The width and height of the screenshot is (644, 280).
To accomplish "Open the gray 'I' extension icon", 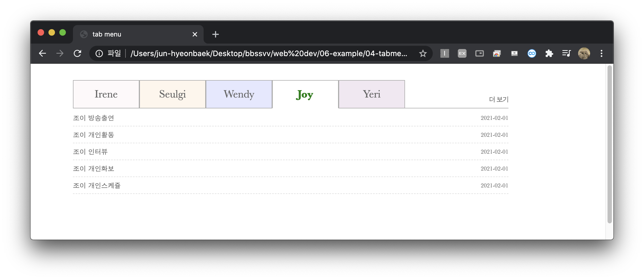I will [444, 53].
